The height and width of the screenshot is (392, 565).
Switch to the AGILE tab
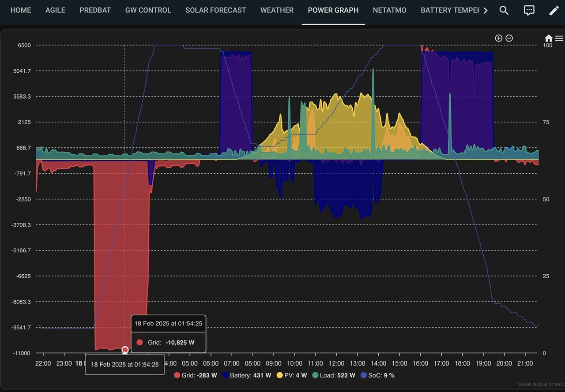(55, 10)
